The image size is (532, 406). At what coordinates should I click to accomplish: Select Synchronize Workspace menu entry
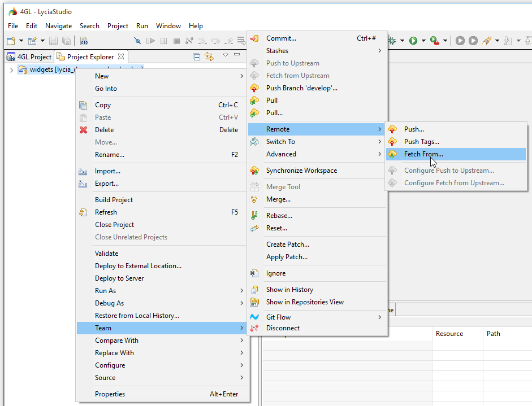coord(301,171)
